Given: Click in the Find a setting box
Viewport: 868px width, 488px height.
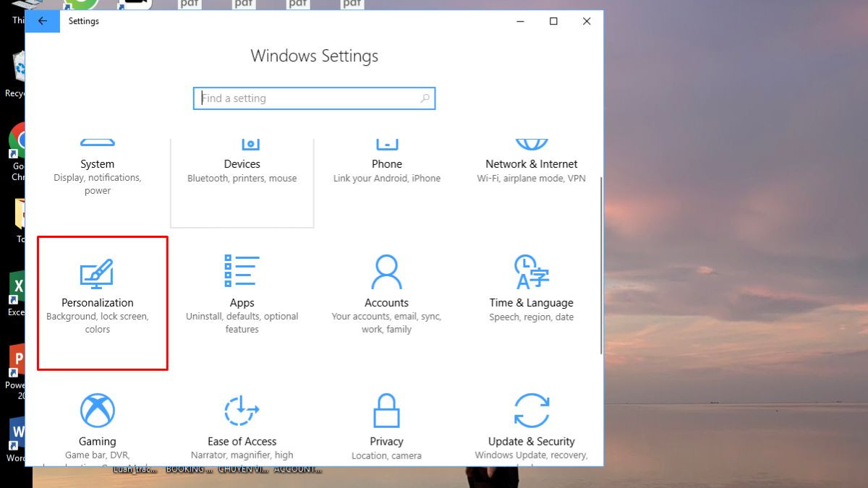Looking at the screenshot, I should pos(314,98).
